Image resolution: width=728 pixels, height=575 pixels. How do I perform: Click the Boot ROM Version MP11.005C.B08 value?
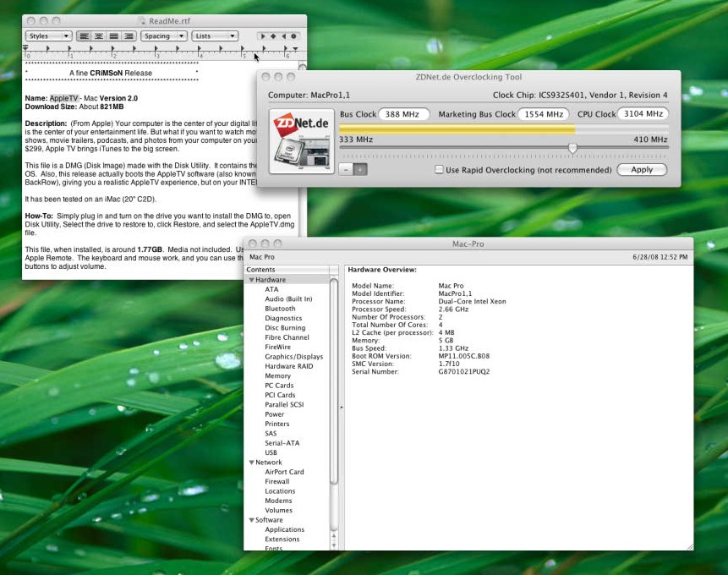(464, 356)
